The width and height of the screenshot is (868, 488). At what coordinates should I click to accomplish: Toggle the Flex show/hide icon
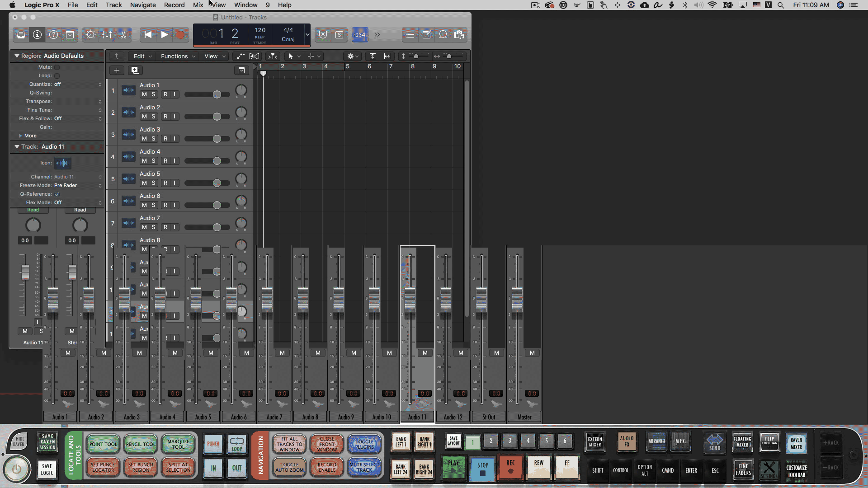click(255, 56)
